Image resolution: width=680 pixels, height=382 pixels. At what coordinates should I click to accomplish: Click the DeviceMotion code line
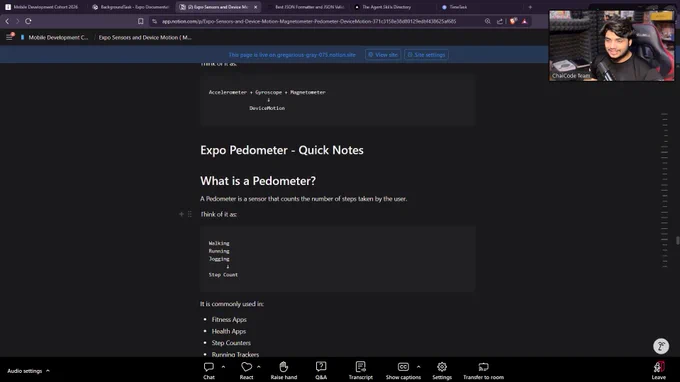tap(267, 108)
